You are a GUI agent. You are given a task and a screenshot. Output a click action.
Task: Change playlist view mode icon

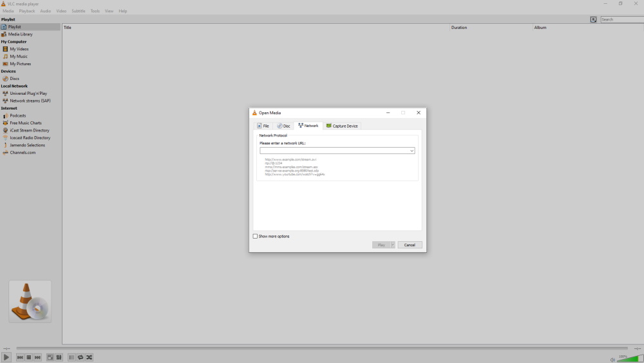pyautogui.click(x=594, y=19)
